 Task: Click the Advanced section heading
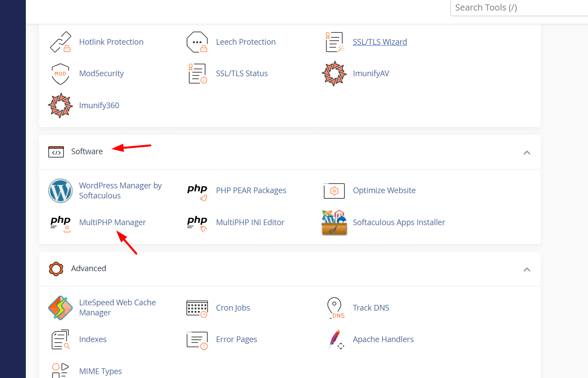coord(89,268)
